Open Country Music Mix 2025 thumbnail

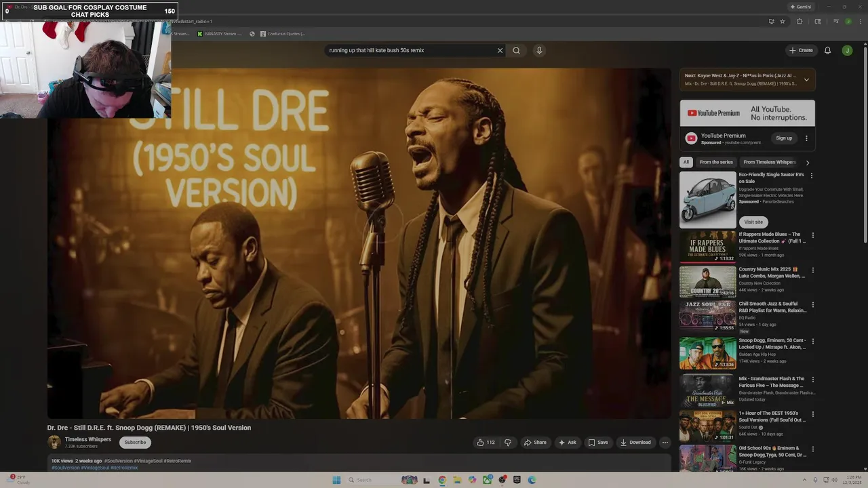pyautogui.click(x=707, y=282)
